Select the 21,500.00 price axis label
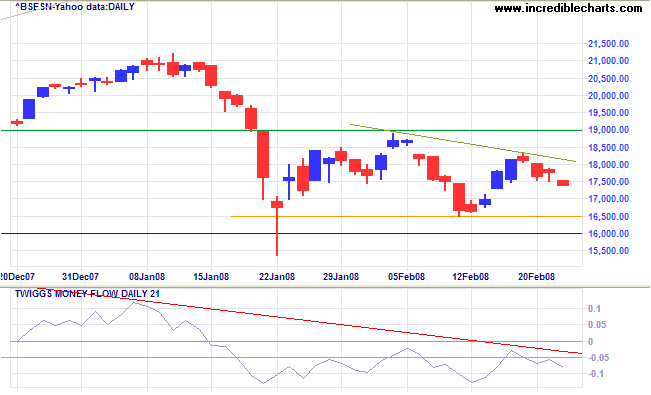 coord(608,44)
